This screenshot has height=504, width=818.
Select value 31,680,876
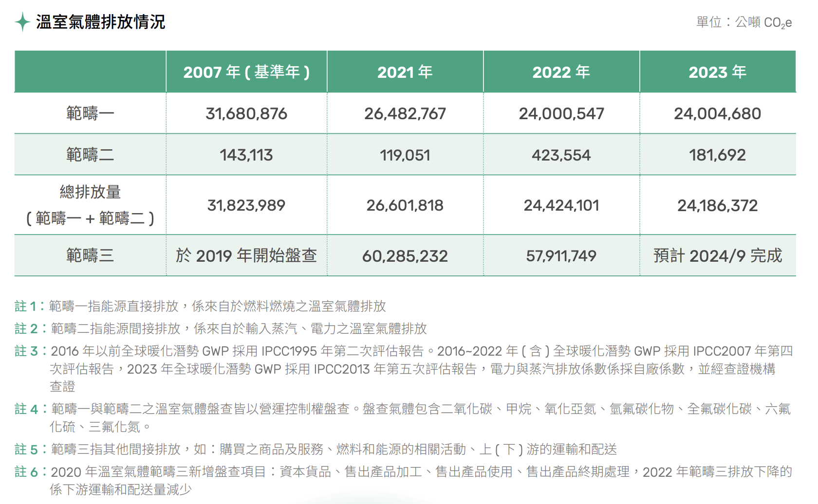[246, 113]
